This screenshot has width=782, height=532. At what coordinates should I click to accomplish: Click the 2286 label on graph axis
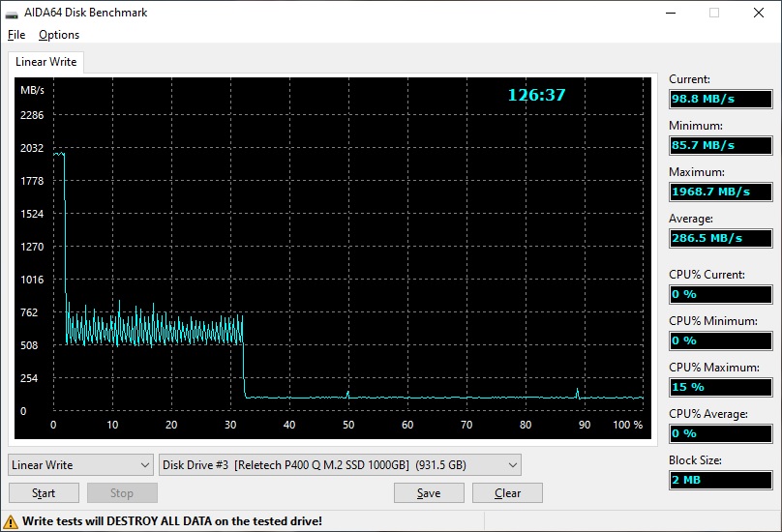tap(32, 115)
